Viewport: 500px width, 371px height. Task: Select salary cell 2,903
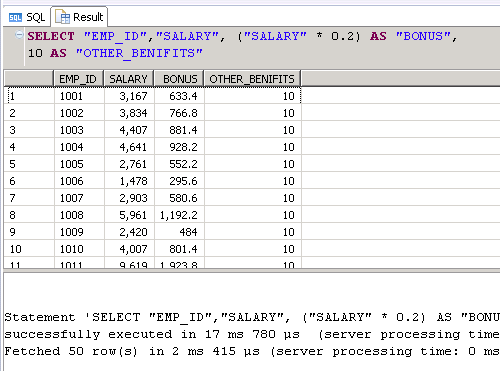coord(129,198)
